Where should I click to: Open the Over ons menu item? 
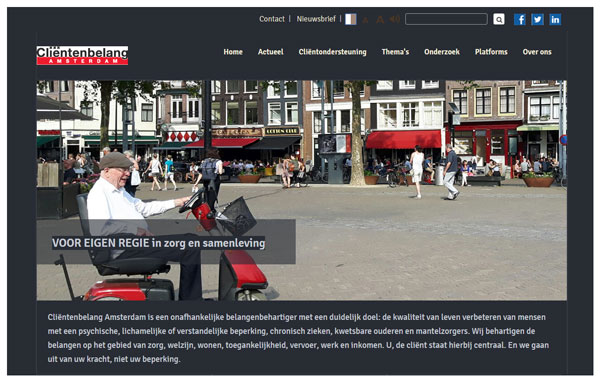click(537, 52)
